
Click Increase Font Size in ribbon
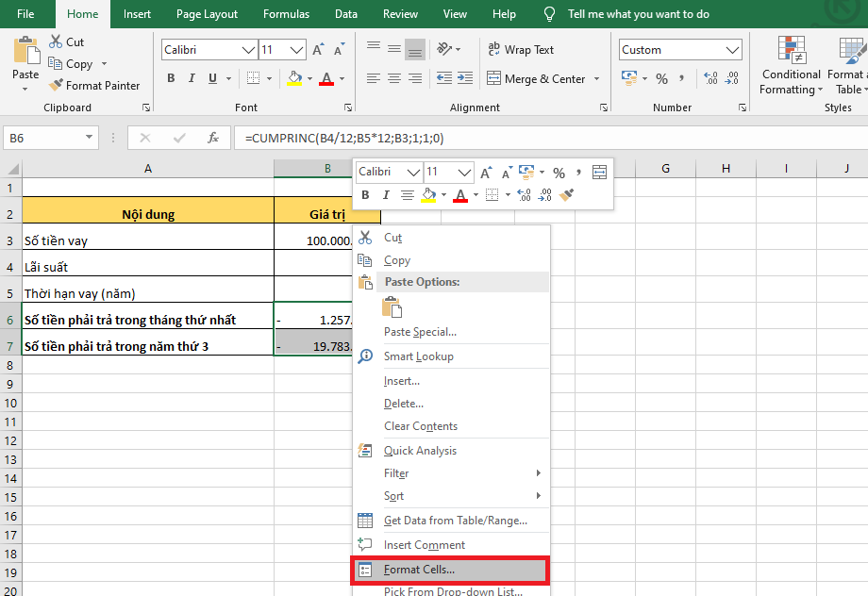318,50
